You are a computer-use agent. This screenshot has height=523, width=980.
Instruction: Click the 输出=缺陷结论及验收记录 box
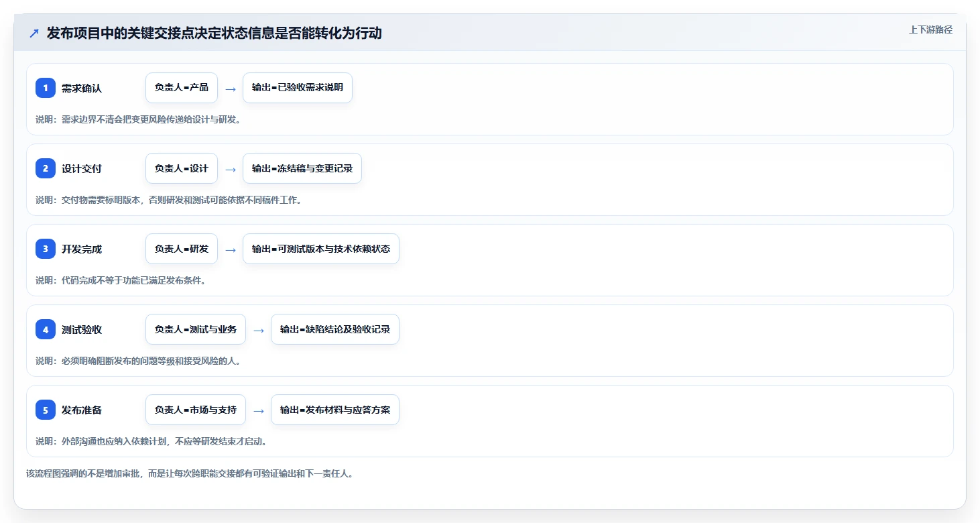(x=335, y=329)
